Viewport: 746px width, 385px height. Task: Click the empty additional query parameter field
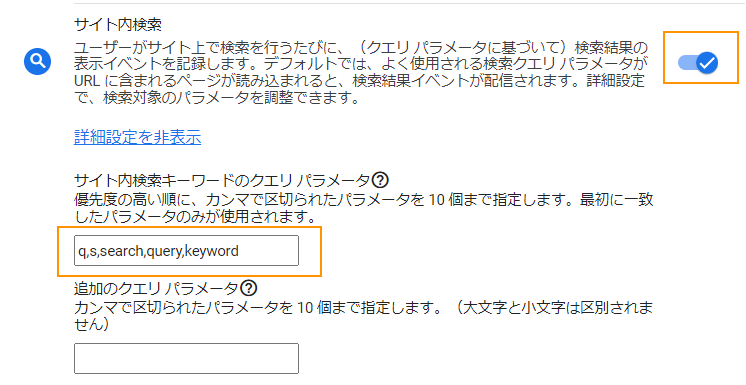click(186, 358)
